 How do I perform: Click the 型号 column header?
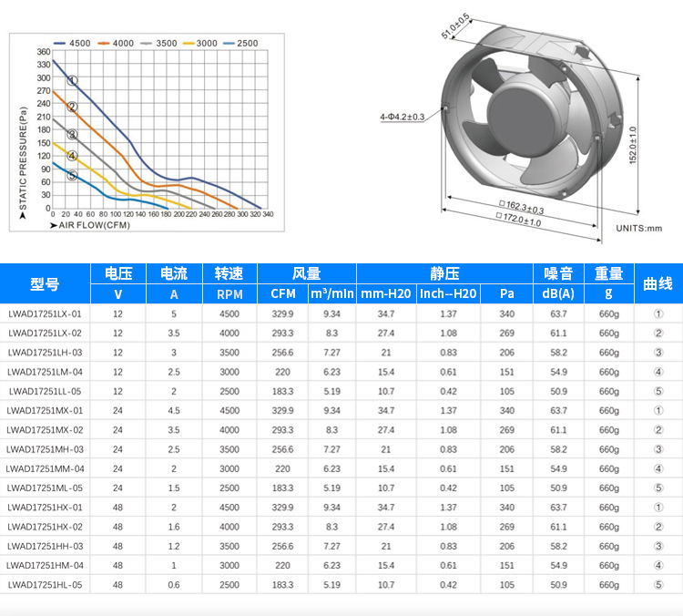click(45, 283)
